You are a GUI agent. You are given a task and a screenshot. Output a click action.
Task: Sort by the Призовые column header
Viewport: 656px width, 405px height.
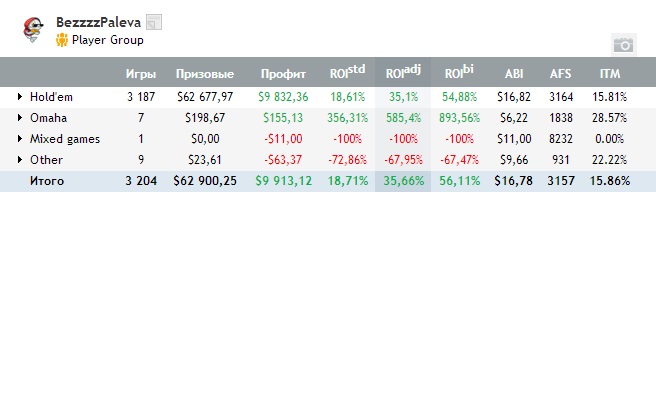(205, 74)
